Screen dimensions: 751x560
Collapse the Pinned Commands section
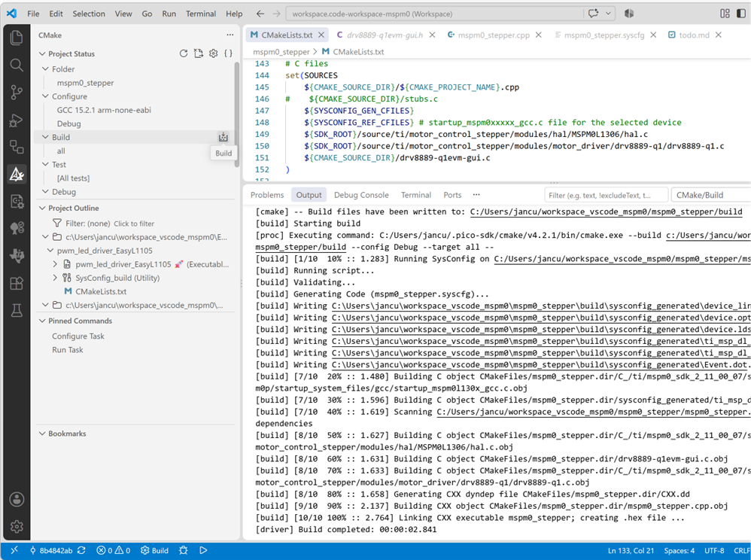(42, 321)
